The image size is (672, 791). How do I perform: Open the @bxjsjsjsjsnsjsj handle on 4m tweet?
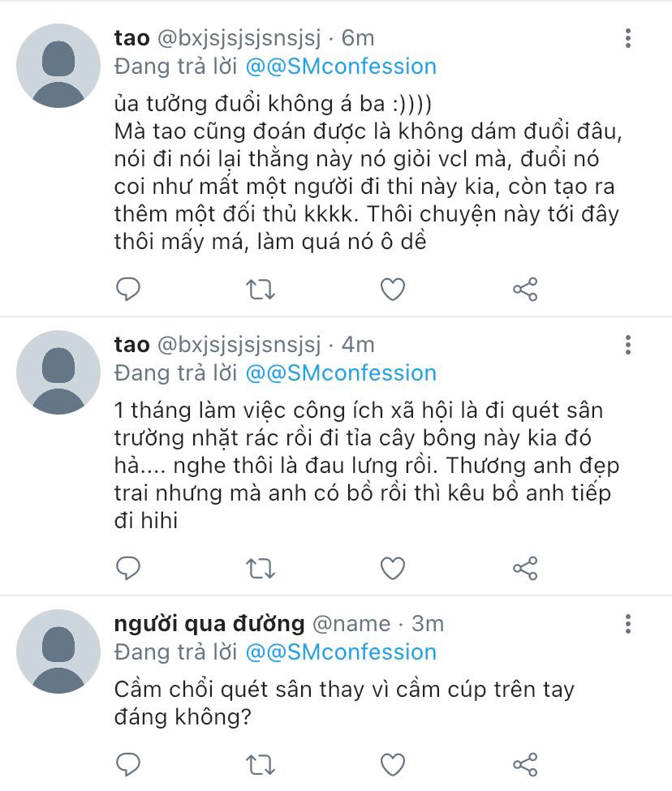pos(239,346)
